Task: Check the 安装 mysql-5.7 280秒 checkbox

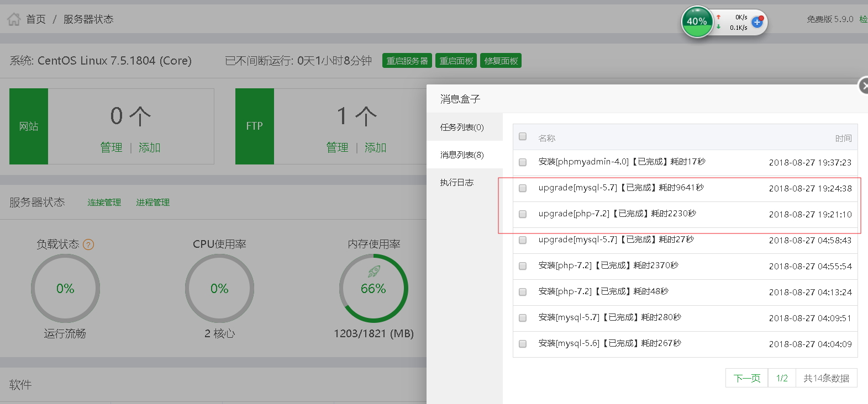Action: (x=523, y=318)
